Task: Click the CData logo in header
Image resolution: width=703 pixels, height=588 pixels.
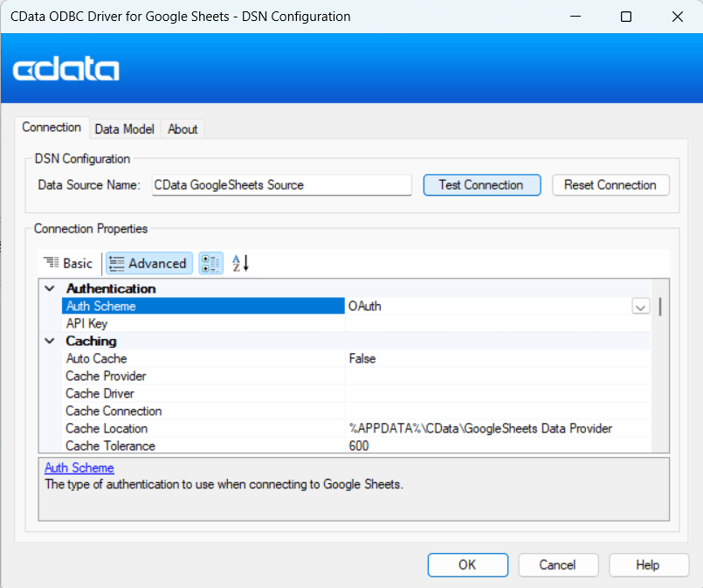Action: coord(66,70)
